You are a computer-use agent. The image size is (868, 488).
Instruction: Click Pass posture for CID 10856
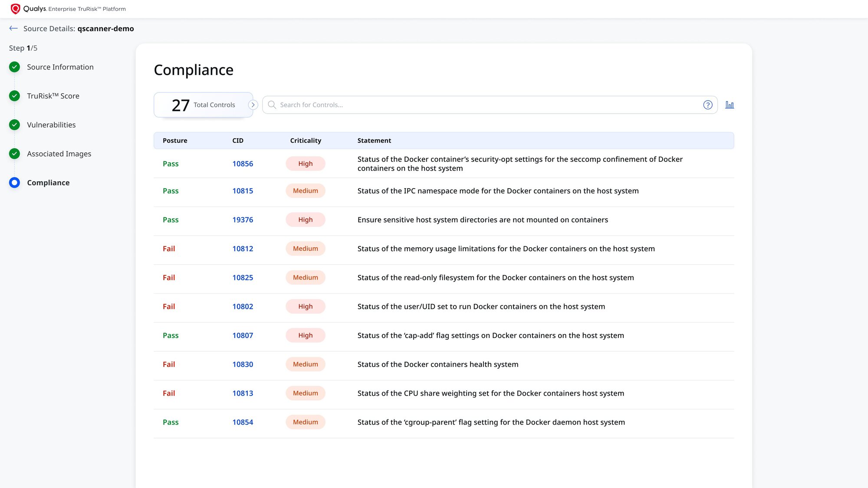171,164
